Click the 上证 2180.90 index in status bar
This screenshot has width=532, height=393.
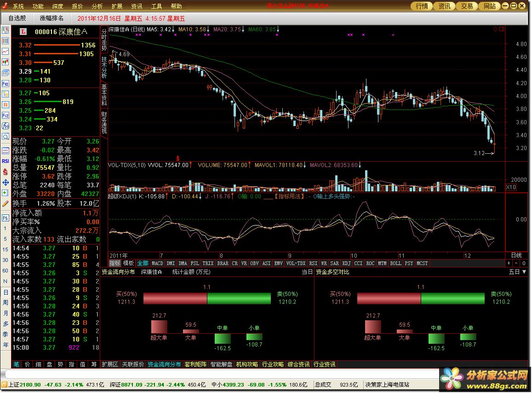[24, 385]
